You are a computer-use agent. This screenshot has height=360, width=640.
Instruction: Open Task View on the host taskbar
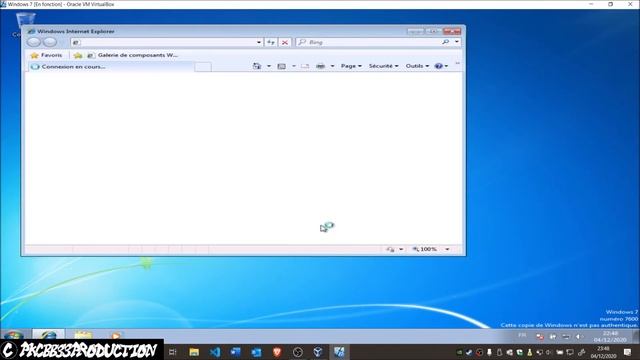point(173,352)
